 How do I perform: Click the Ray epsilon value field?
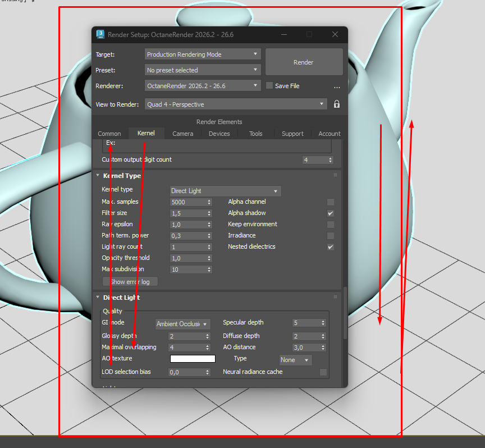pyautogui.click(x=188, y=225)
